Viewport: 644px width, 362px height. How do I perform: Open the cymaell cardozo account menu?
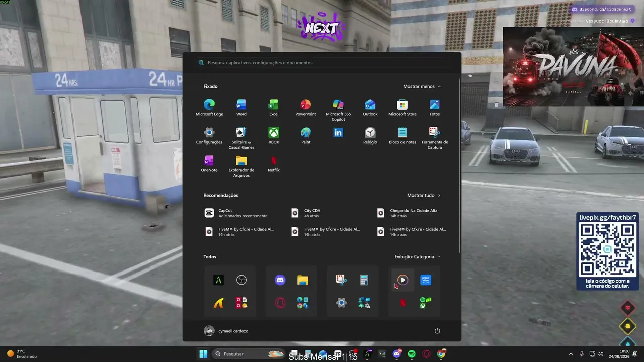click(x=226, y=331)
